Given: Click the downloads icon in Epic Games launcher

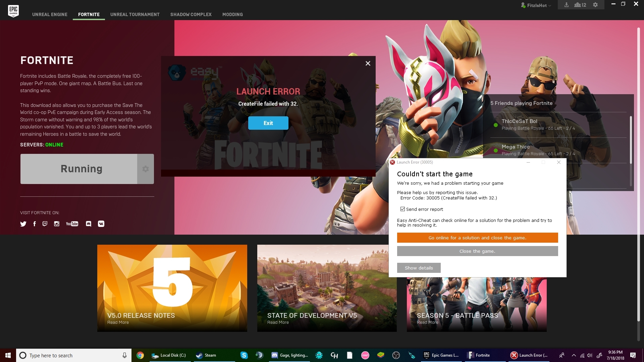Looking at the screenshot, I should click(567, 5).
